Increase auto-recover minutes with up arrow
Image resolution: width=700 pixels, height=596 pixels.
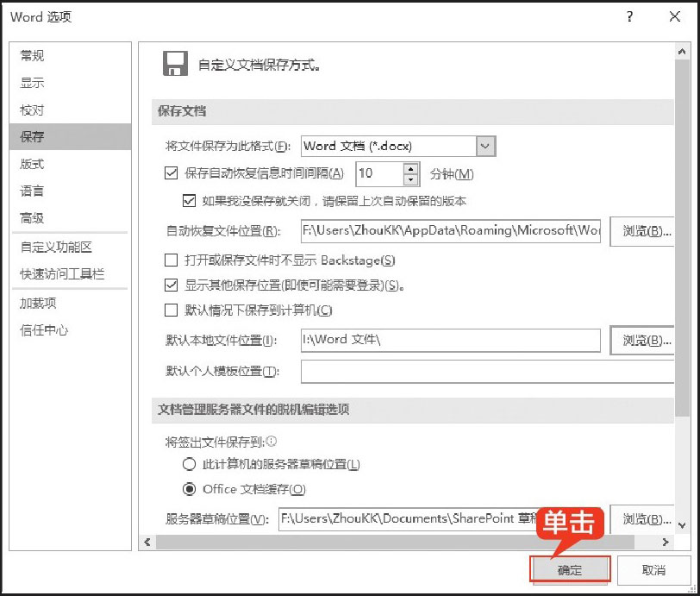coord(410,168)
